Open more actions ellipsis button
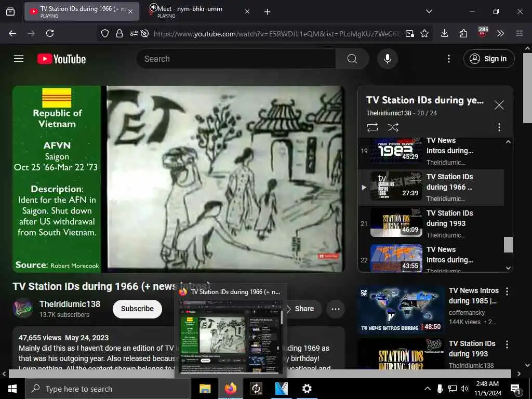532x399 pixels. 336,309
